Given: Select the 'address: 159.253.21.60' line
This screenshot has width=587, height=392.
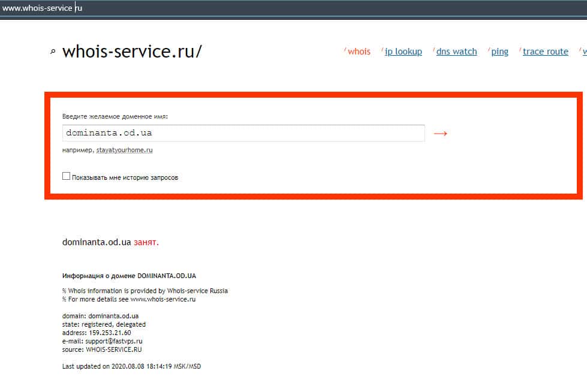Looking at the screenshot, I should pyautogui.click(x=97, y=333).
